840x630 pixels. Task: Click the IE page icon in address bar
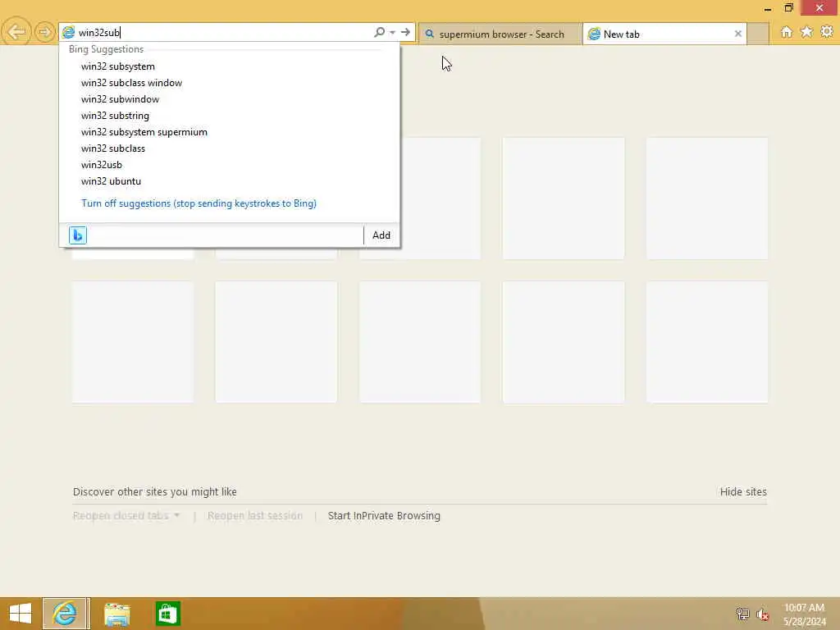pos(69,32)
